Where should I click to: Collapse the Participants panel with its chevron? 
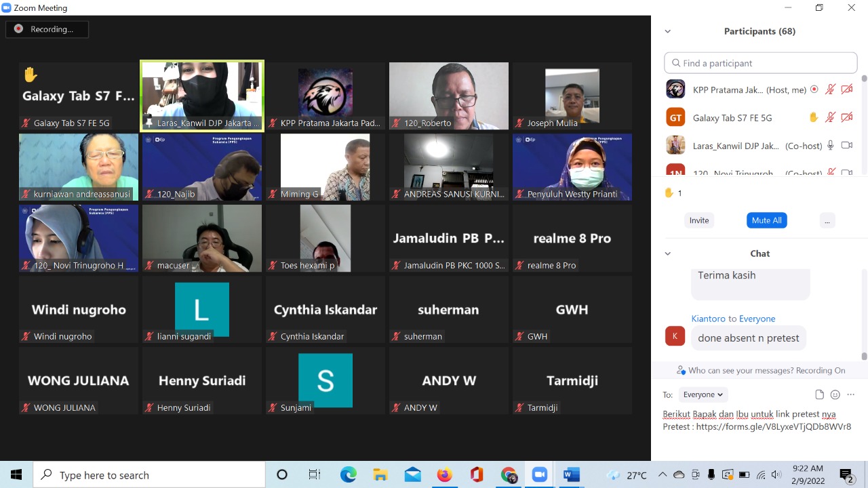tap(668, 31)
